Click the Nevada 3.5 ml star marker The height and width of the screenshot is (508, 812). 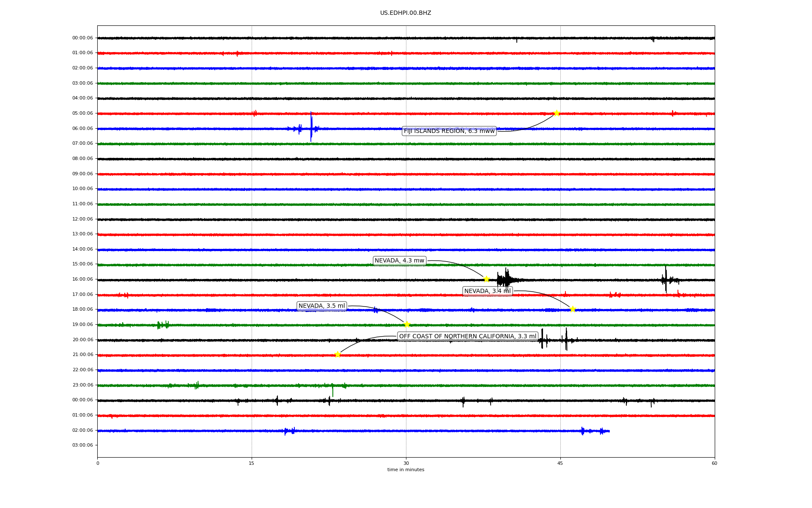coord(407,325)
